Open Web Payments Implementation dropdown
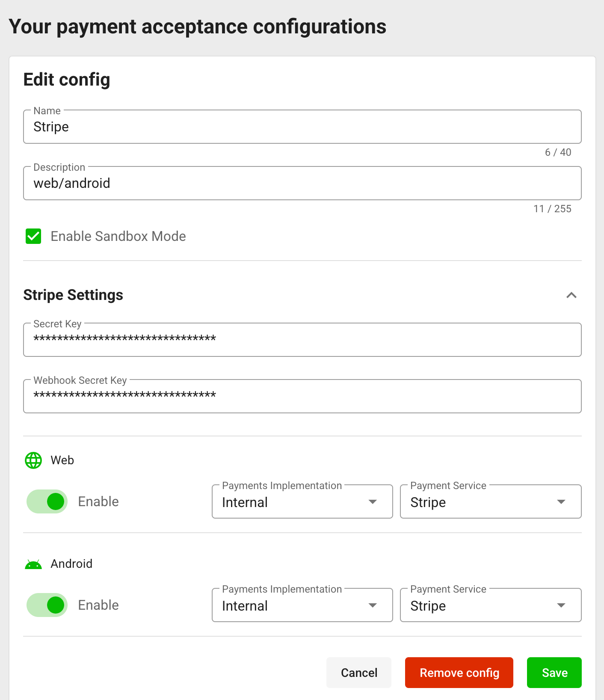 coord(302,501)
